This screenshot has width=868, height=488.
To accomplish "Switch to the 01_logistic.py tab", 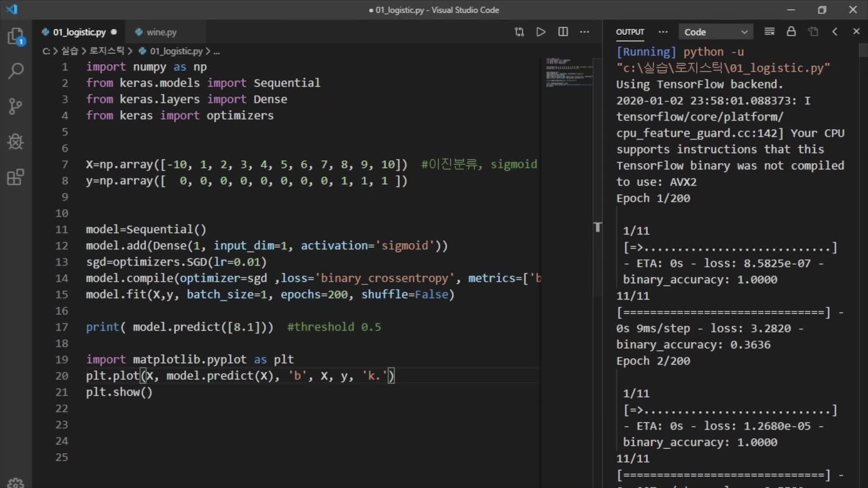I will (x=80, y=32).
